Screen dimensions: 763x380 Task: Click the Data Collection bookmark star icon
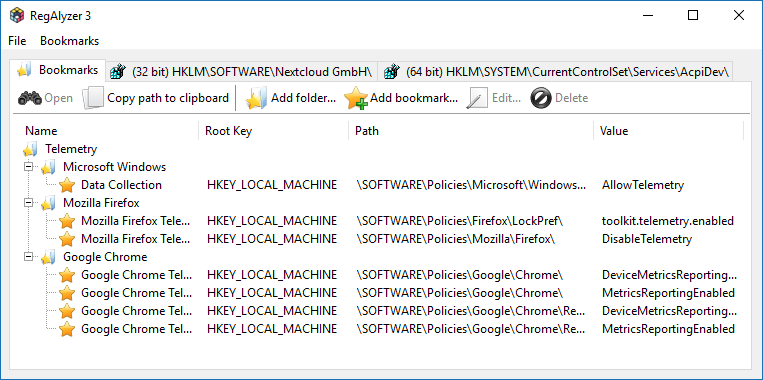pyautogui.click(x=67, y=185)
